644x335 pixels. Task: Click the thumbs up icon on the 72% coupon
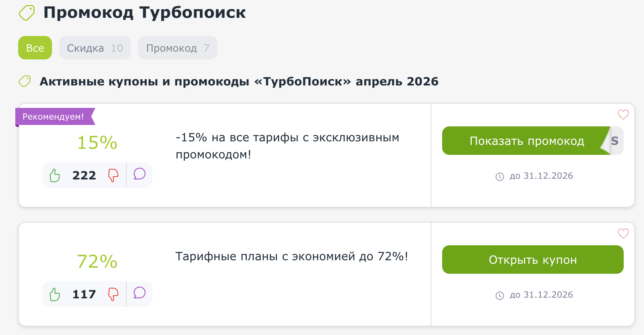tap(55, 294)
